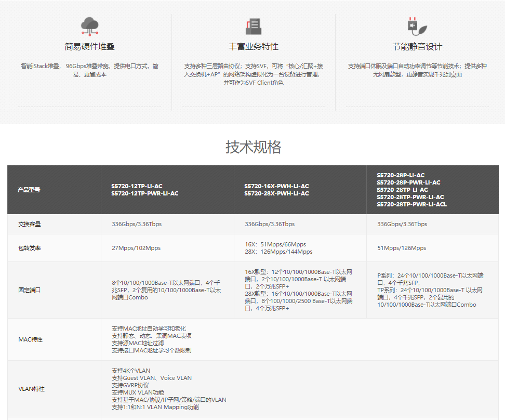The height and width of the screenshot is (420, 505).
Task: Click the line 支持Guest VLAN、Voice VLAN
Action: pos(152,378)
